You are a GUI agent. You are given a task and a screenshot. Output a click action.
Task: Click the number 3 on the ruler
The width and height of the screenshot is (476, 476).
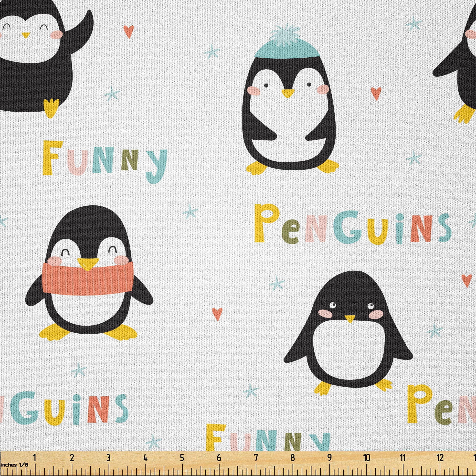(108, 458)
